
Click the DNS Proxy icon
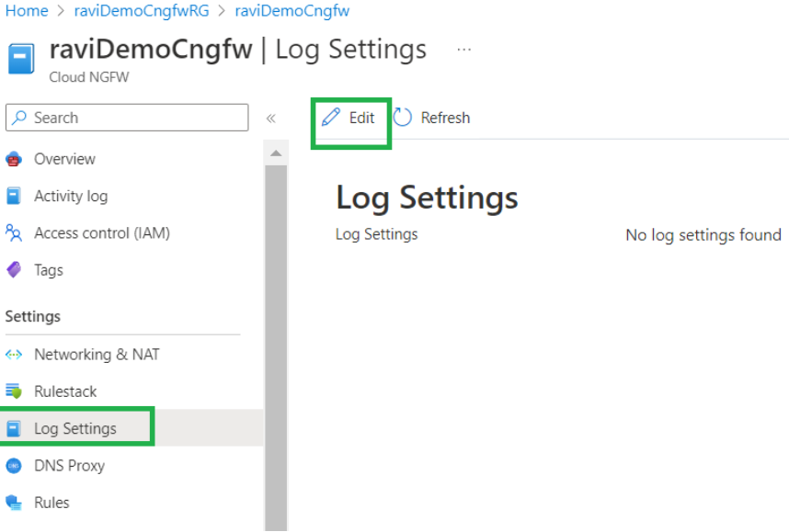14,466
